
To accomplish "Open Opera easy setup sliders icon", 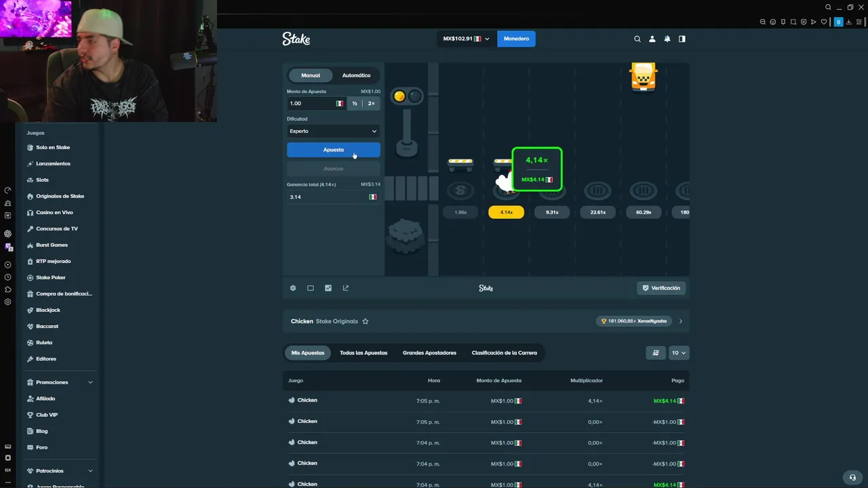I will coord(859,22).
